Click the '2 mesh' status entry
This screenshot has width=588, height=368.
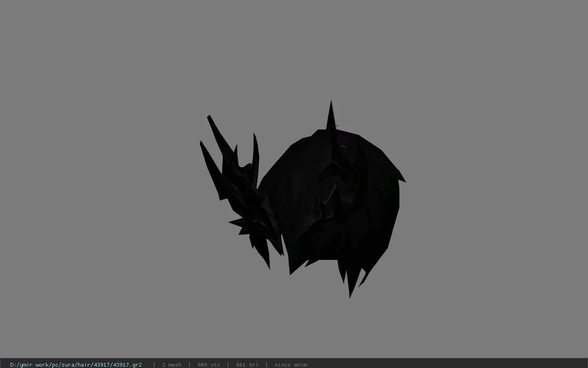(171, 365)
